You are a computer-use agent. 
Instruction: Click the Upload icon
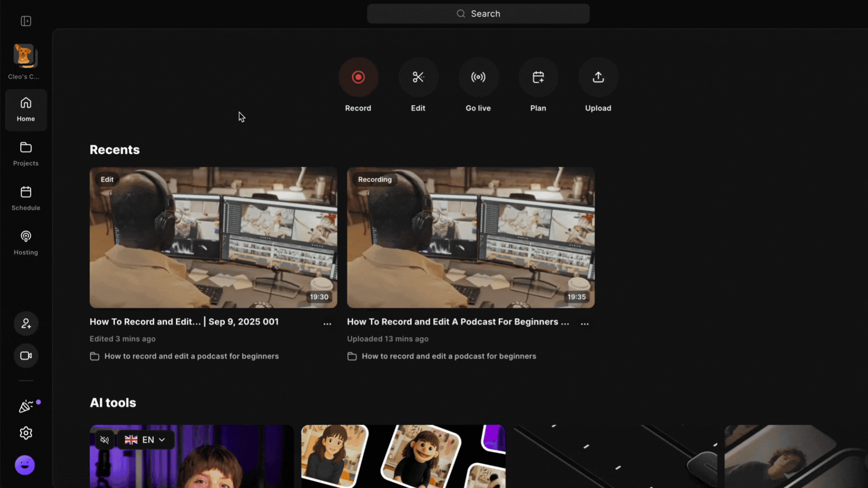598,77
